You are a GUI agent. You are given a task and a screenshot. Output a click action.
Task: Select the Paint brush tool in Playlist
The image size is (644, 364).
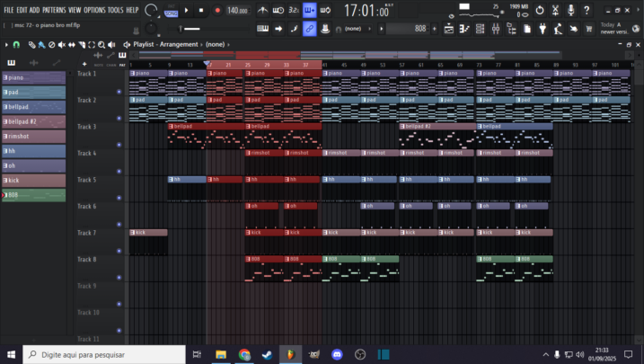[41, 44]
